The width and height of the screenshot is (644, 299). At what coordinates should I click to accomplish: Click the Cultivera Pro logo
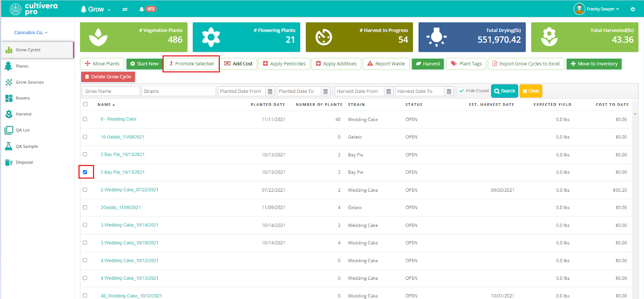[34, 9]
